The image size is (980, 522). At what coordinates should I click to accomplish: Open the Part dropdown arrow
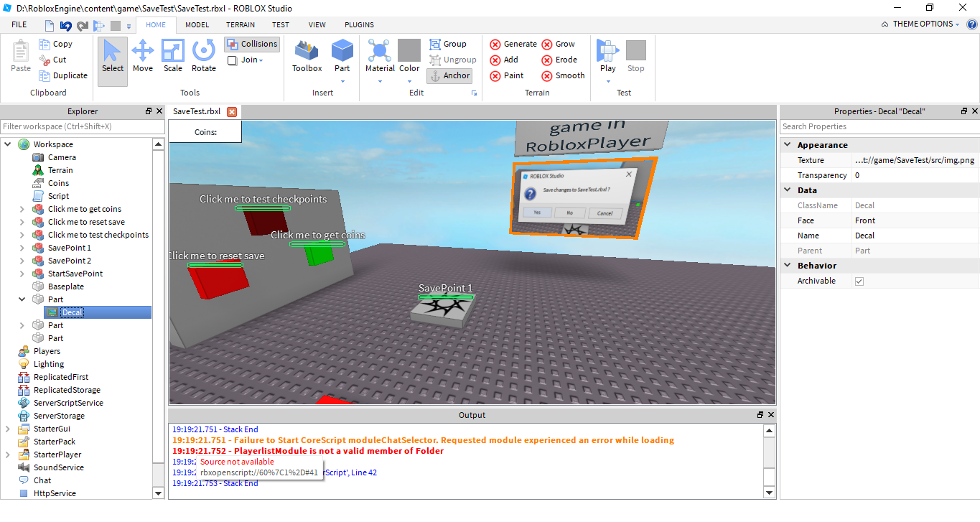click(342, 81)
